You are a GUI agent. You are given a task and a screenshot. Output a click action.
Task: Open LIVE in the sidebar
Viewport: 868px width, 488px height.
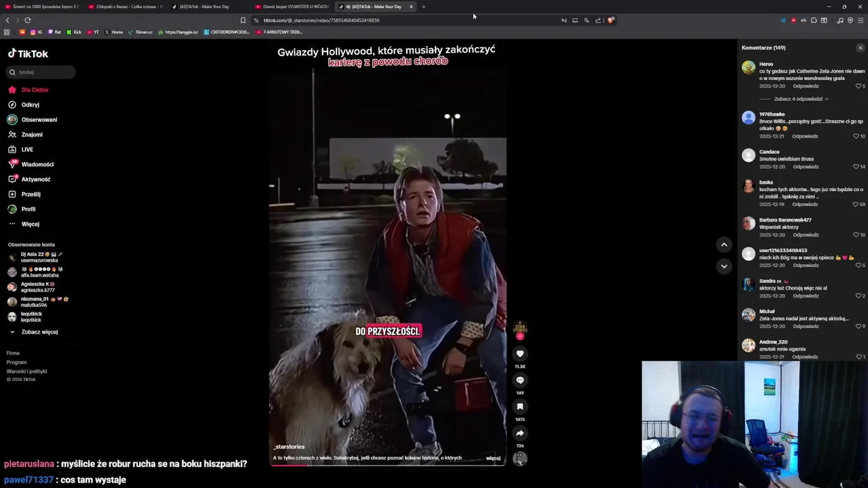[20, 150]
